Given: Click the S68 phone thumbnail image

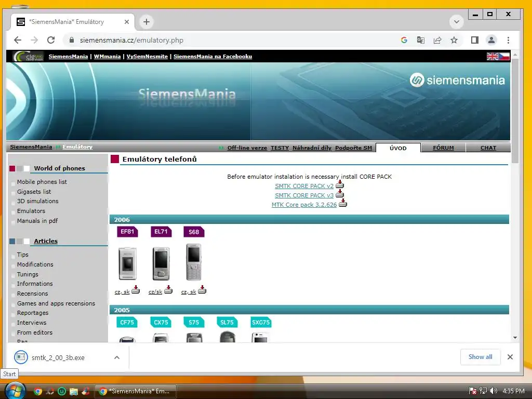Looking at the screenshot, I should tap(194, 262).
